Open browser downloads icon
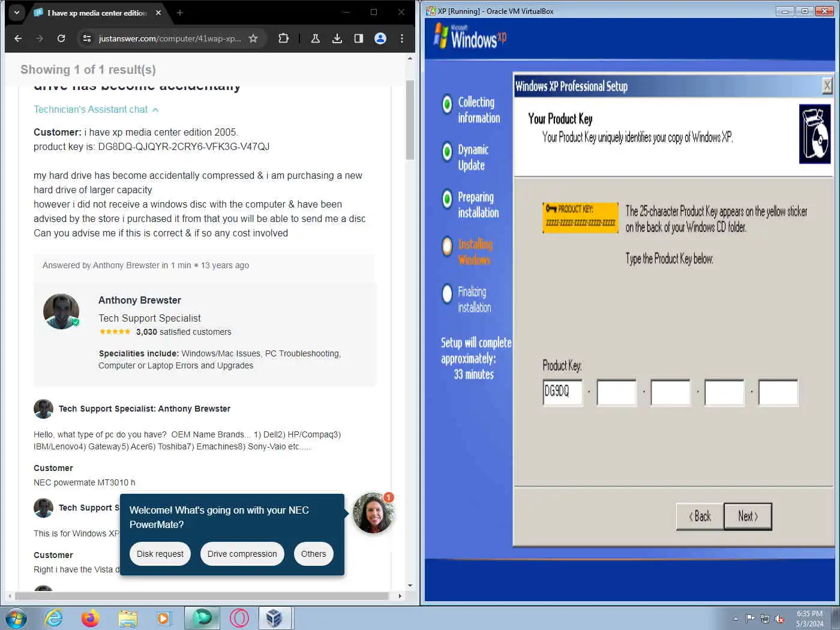This screenshot has width=840, height=630. (337, 38)
